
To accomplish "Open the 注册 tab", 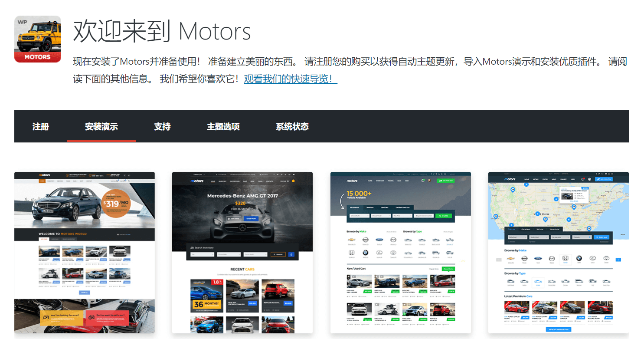I will pos(41,126).
